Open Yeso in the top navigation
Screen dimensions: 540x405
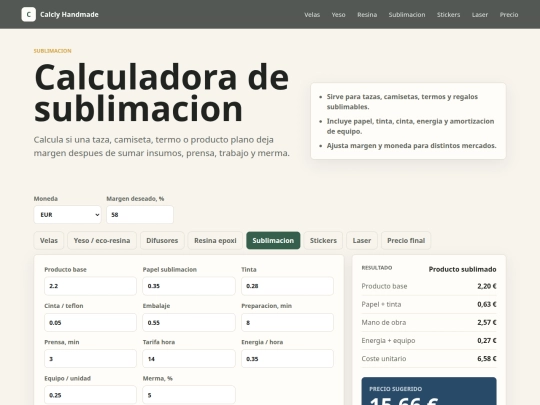click(x=338, y=15)
